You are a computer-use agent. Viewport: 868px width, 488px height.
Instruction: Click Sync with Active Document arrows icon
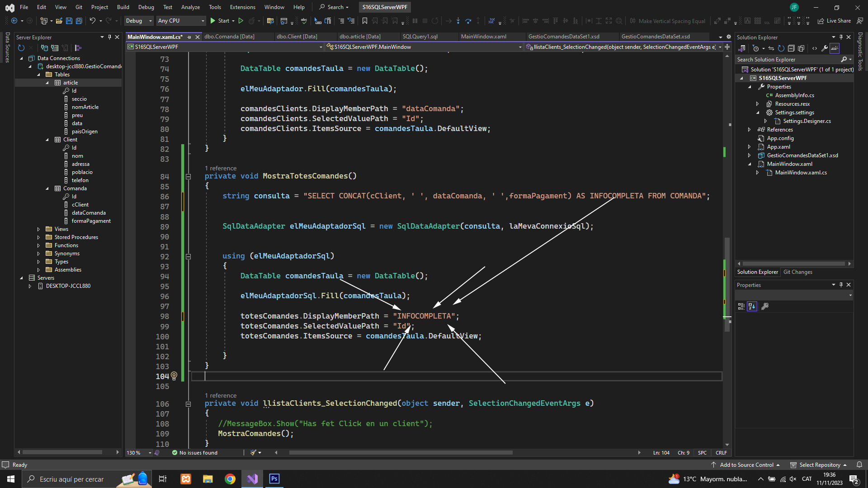[x=771, y=48]
